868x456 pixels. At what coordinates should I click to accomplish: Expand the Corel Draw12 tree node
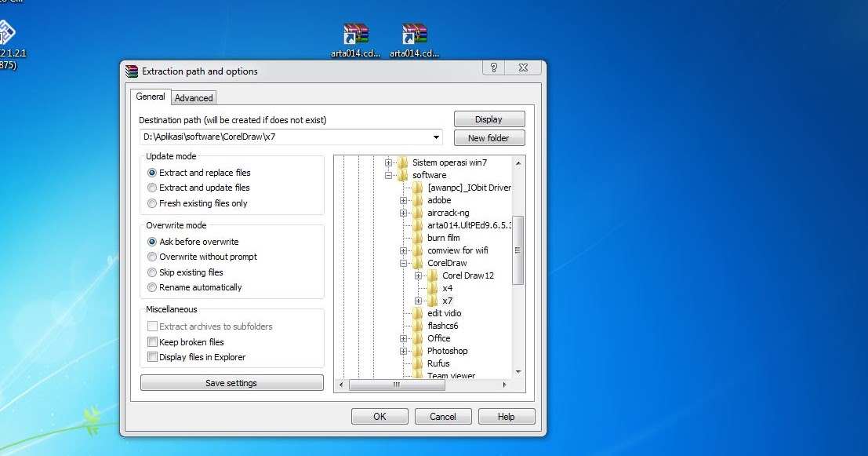418,276
